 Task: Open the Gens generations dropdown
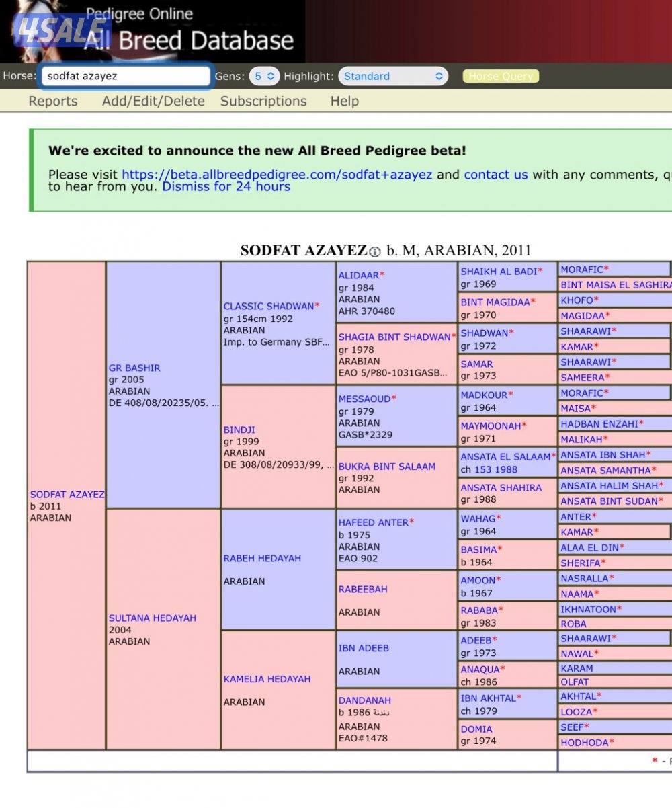point(264,76)
